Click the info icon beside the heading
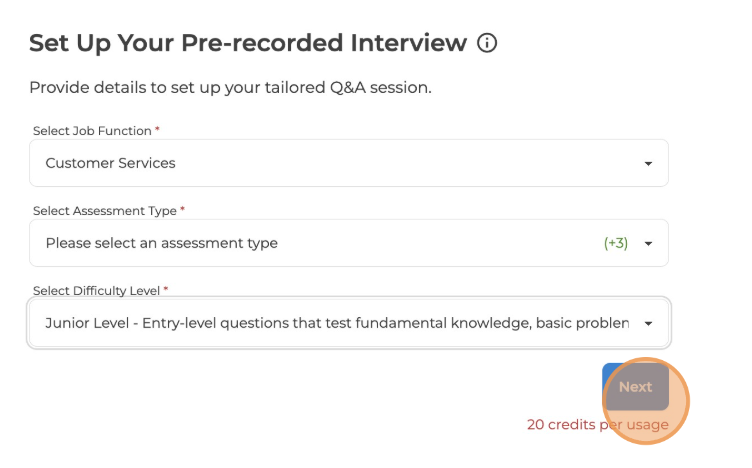 (x=487, y=43)
